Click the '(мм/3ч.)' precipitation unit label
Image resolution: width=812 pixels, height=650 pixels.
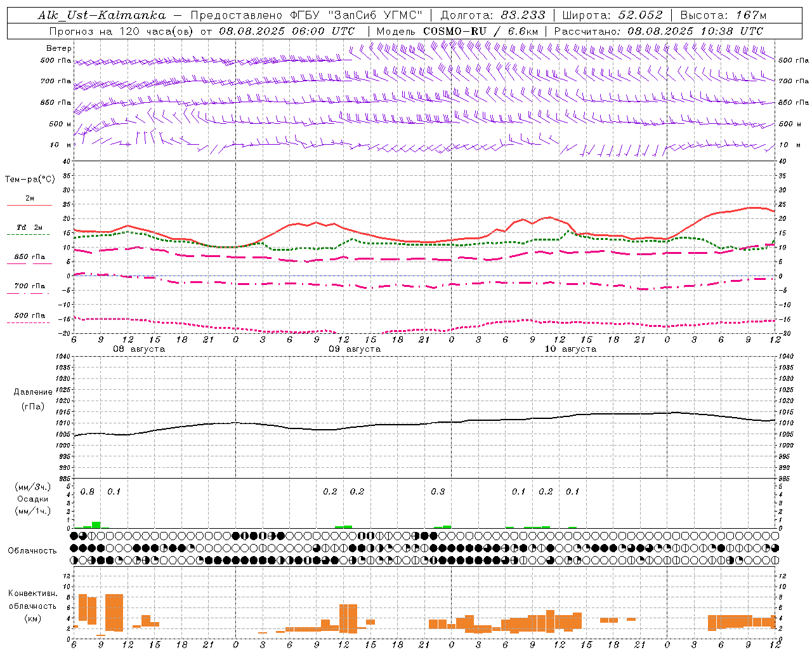(x=33, y=487)
